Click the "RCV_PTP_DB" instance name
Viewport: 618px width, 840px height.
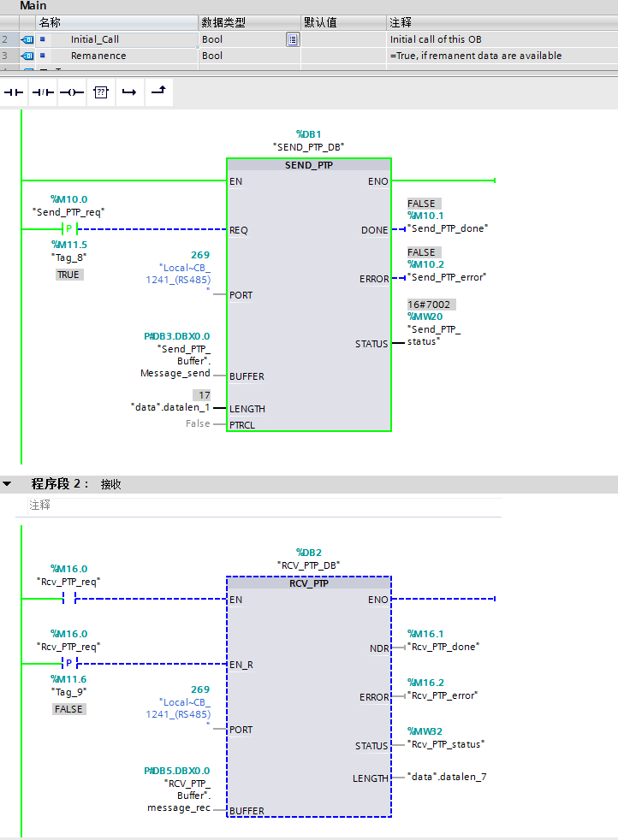(309, 565)
